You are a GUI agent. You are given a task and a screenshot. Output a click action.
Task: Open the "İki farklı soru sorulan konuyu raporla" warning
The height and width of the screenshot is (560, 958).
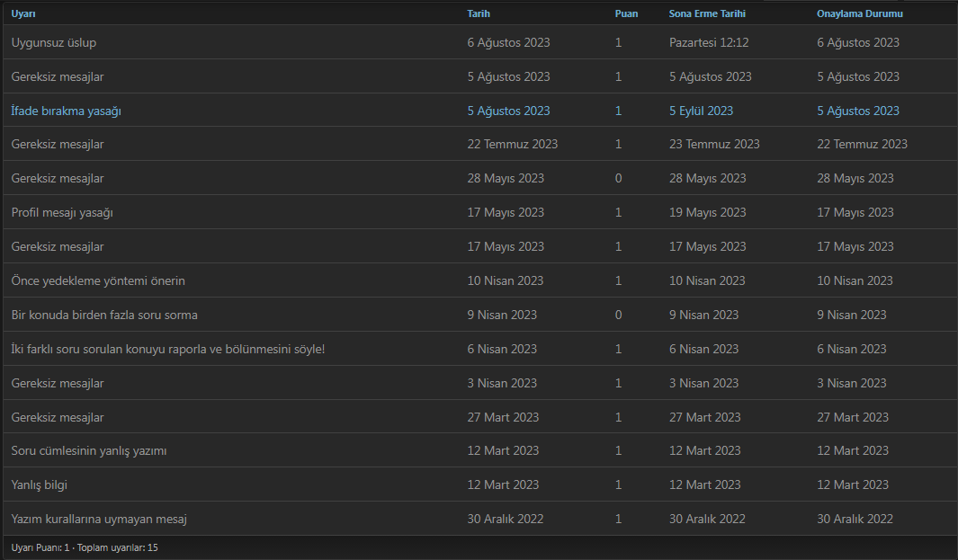[x=168, y=350]
